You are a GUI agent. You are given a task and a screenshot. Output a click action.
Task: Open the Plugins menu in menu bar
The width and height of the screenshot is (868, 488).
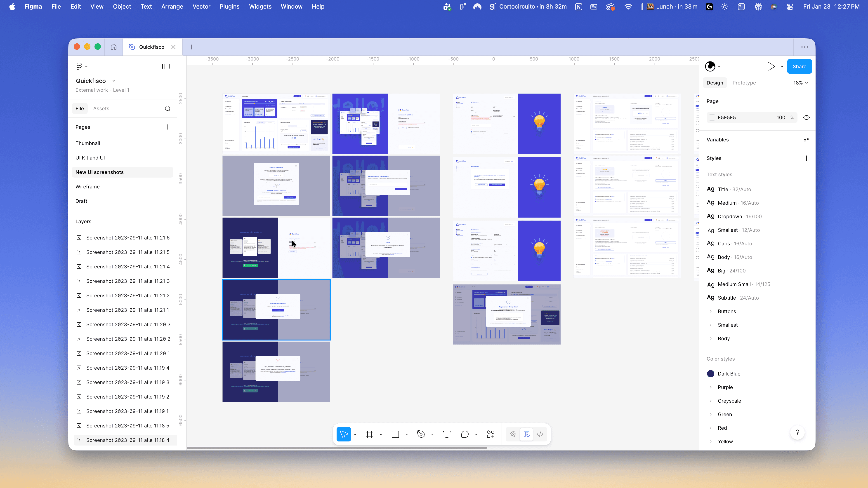tap(229, 6)
